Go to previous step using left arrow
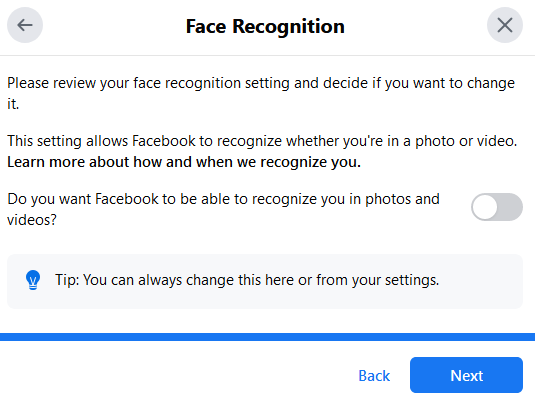Screen dimensions: 535x403 tap(25, 25)
